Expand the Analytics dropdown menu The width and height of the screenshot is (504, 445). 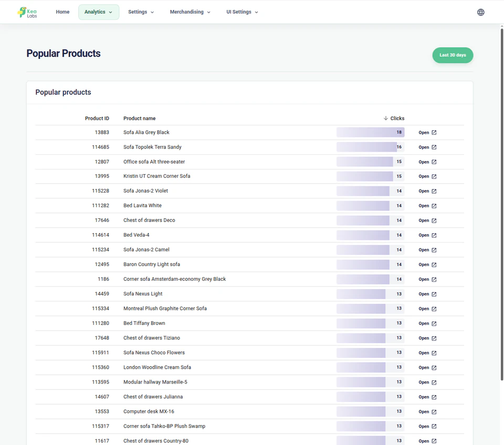pos(99,12)
